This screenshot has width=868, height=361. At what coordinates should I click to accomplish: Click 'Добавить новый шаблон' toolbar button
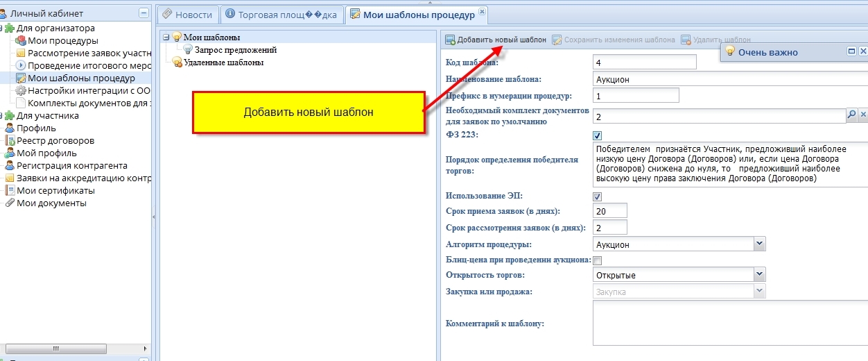[x=496, y=40]
